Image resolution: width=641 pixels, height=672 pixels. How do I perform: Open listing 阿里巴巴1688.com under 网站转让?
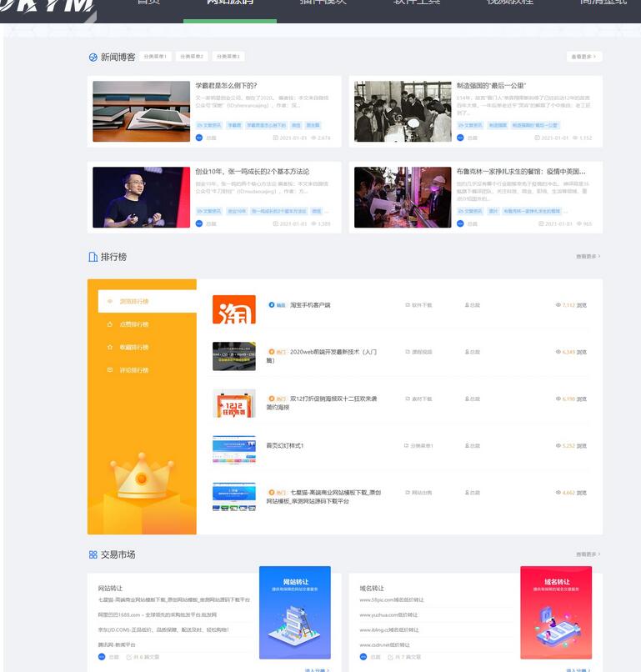click(158, 615)
